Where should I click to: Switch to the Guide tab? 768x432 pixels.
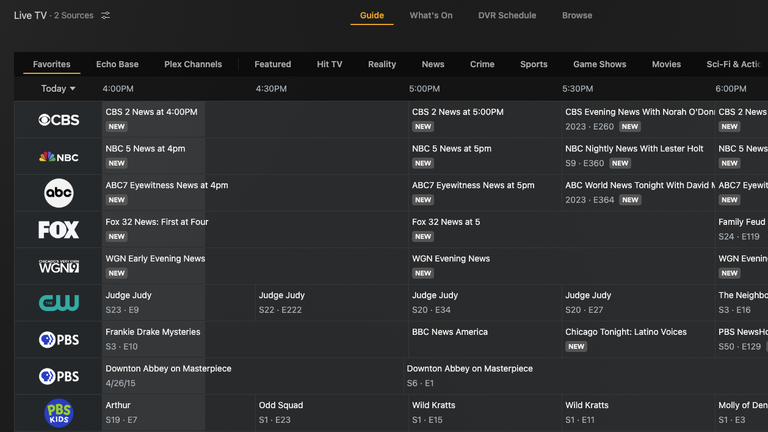[x=372, y=16]
